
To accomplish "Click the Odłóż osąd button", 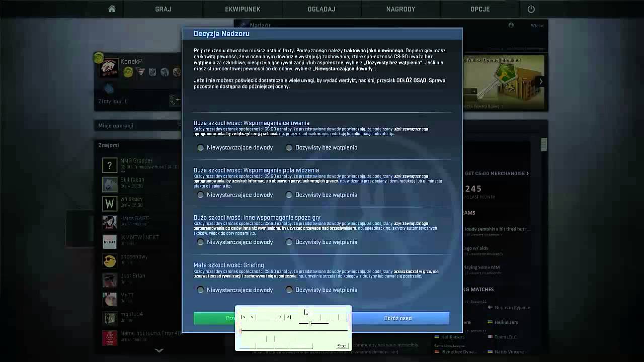I will click(398, 318).
